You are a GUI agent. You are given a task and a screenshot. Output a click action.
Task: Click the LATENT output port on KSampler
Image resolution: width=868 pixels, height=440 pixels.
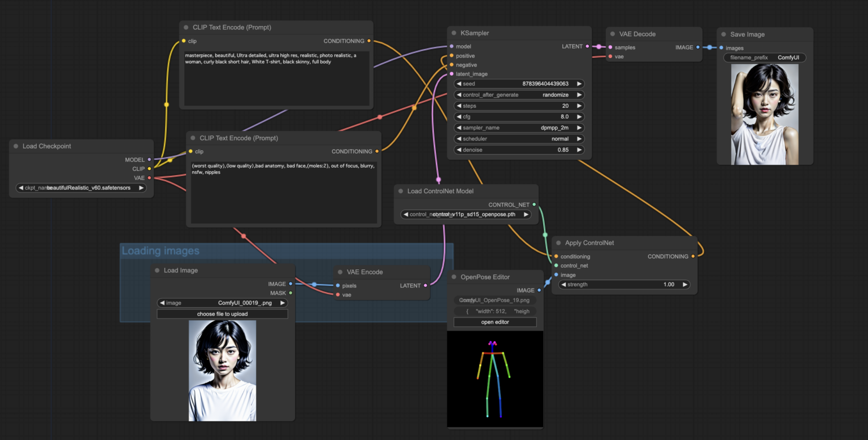588,46
